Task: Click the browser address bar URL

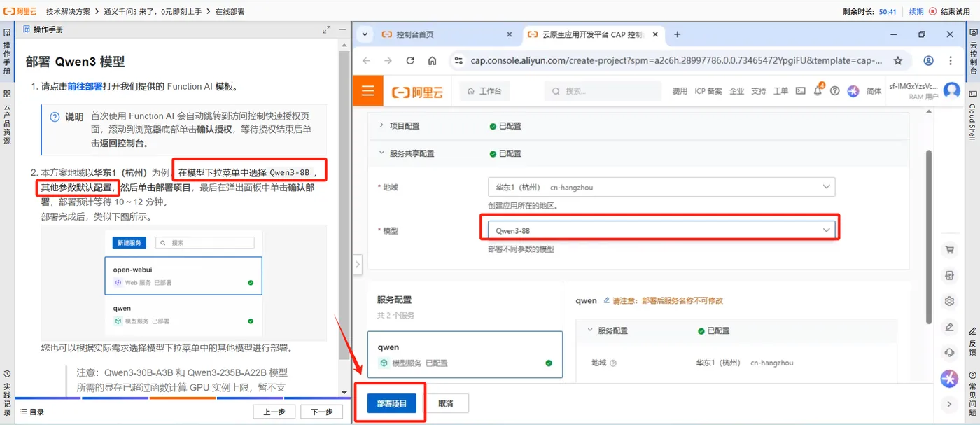Action: [x=676, y=61]
